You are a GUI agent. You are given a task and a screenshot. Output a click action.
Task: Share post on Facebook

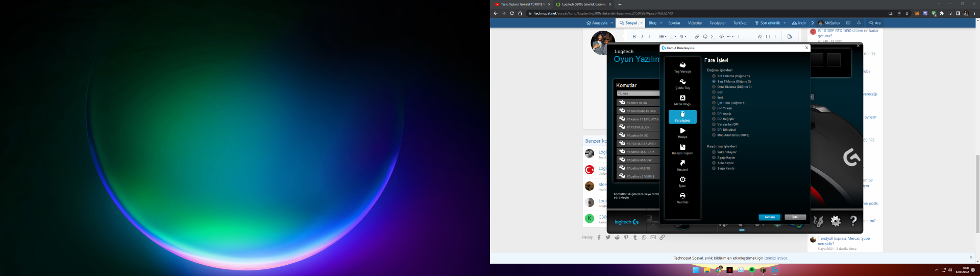tap(599, 237)
